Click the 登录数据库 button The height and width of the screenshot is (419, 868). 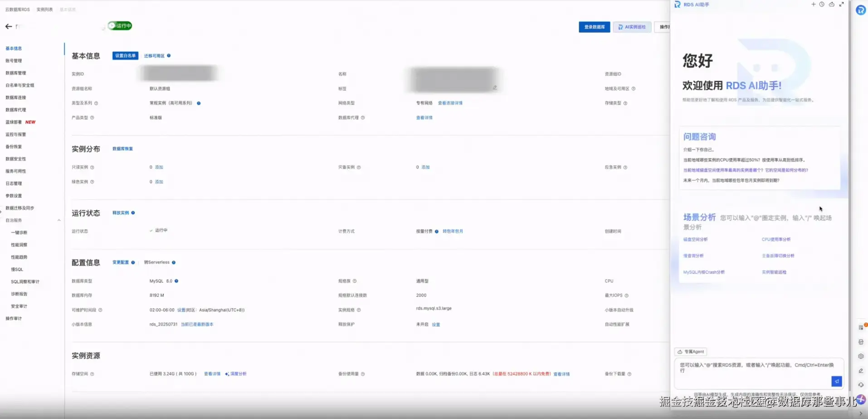(x=595, y=27)
